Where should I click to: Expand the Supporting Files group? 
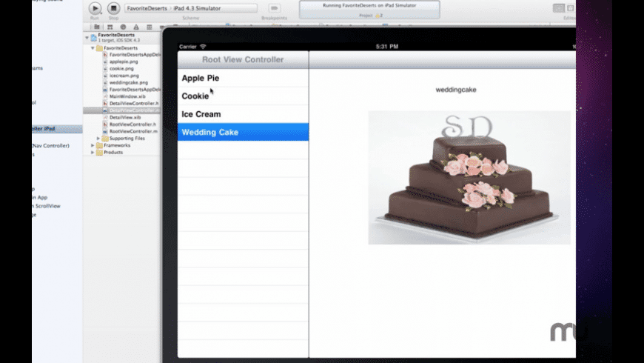coord(98,139)
